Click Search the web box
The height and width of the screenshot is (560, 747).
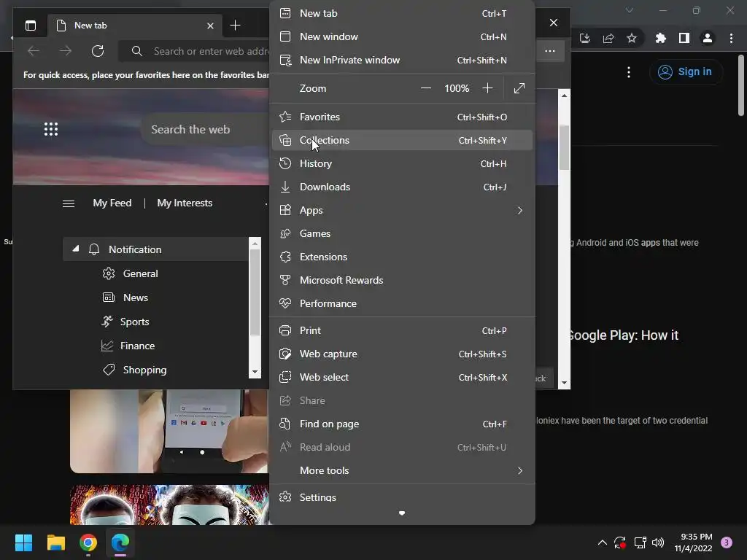pos(206,129)
